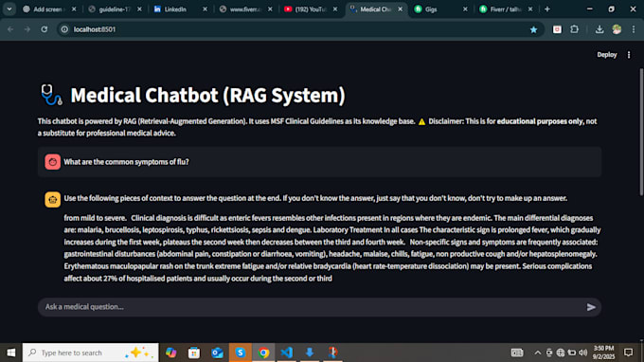Open the touch keyboard icon
Viewport: 644px width, 362px height.
tap(517, 353)
